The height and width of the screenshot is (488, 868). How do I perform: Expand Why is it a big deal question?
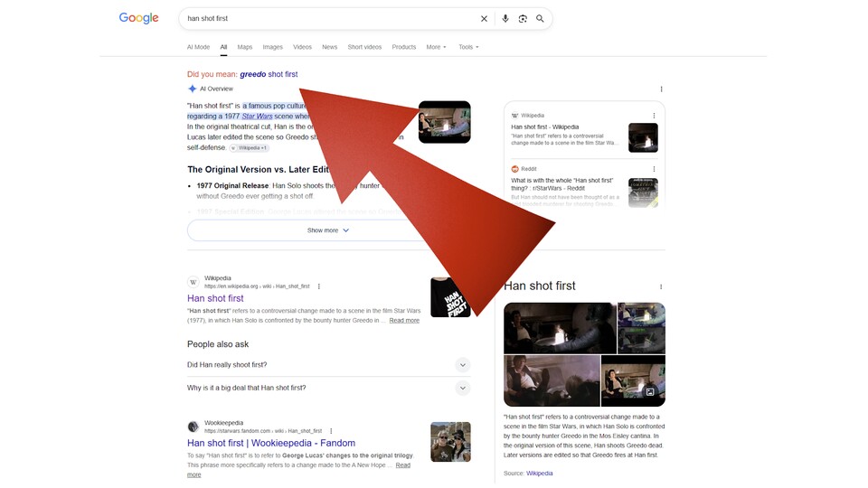(x=328, y=388)
